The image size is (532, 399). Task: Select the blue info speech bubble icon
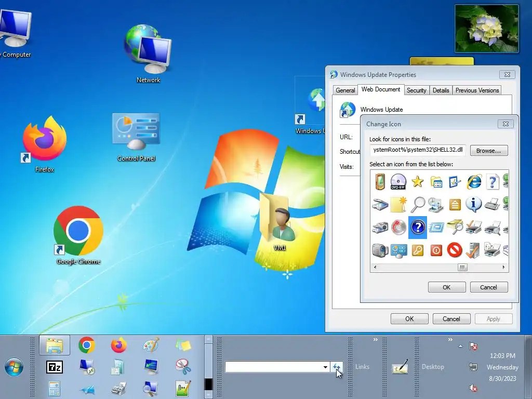coord(474,204)
